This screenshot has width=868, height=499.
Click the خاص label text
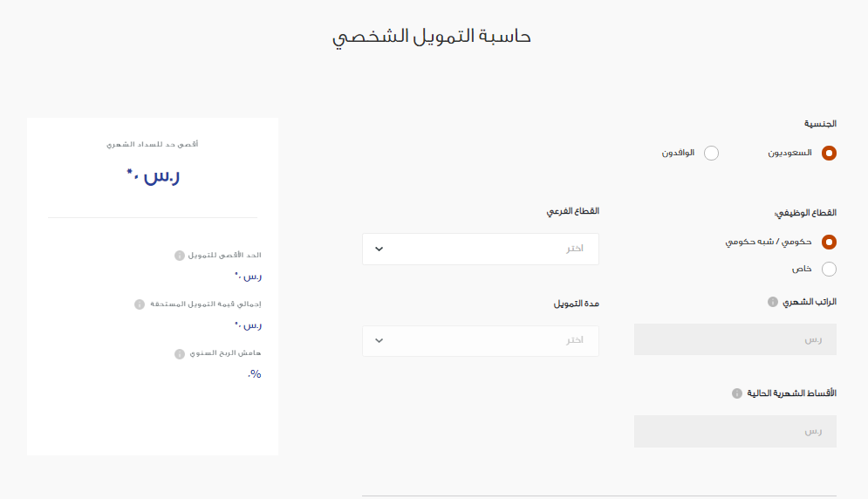[802, 270]
